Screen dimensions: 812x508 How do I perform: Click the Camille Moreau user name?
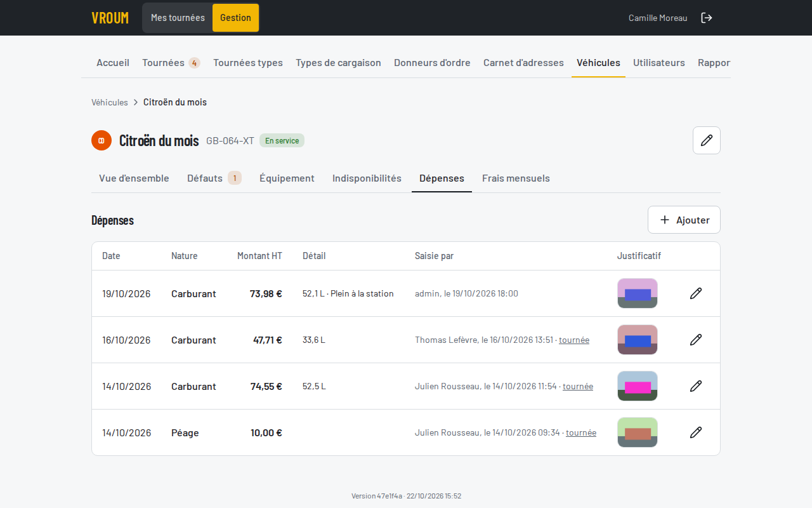658,18
